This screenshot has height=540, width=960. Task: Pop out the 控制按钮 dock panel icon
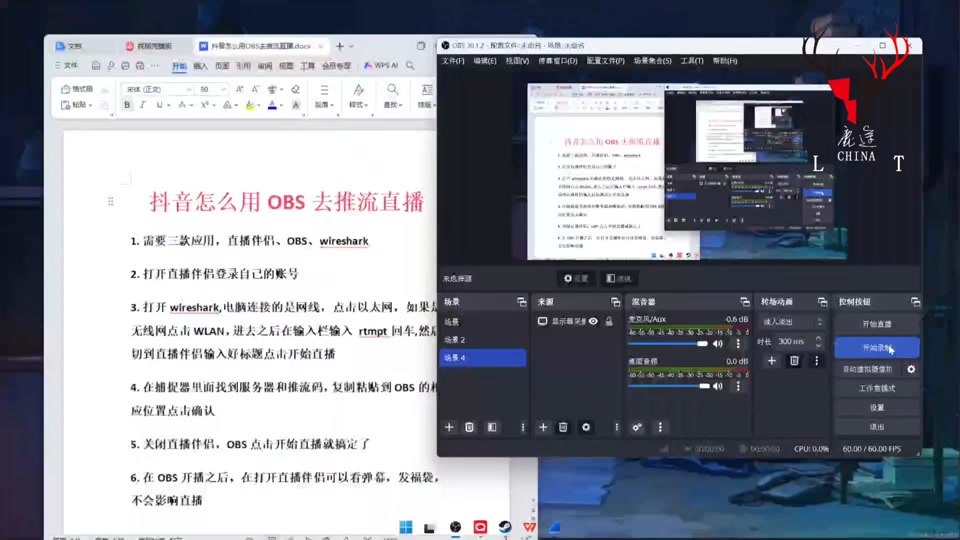[x=915, y=302]
